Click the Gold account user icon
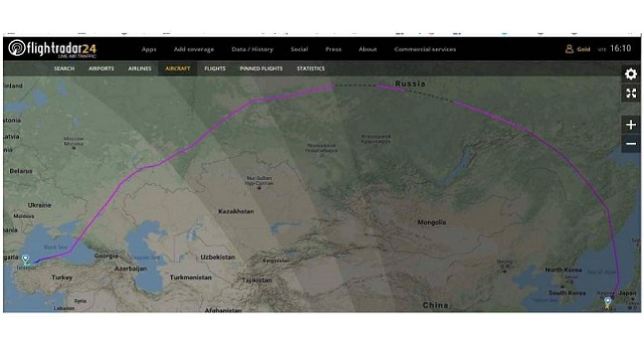This screenshot has height=343, width=644. (569, 49)
